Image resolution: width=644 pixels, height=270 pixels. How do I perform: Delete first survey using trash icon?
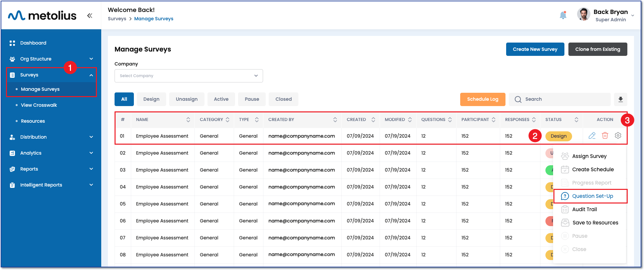click(605, 136)
